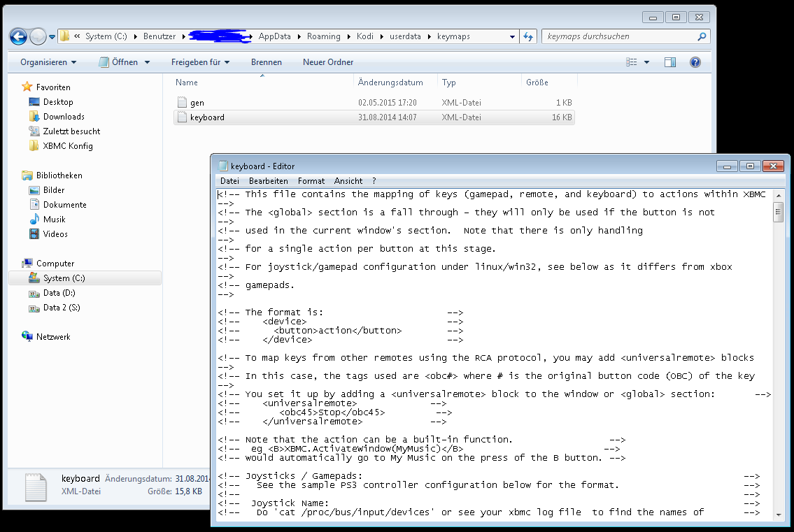Open the Dokumente library
This screenshot has width=794, height=532.
coord(65,205)
